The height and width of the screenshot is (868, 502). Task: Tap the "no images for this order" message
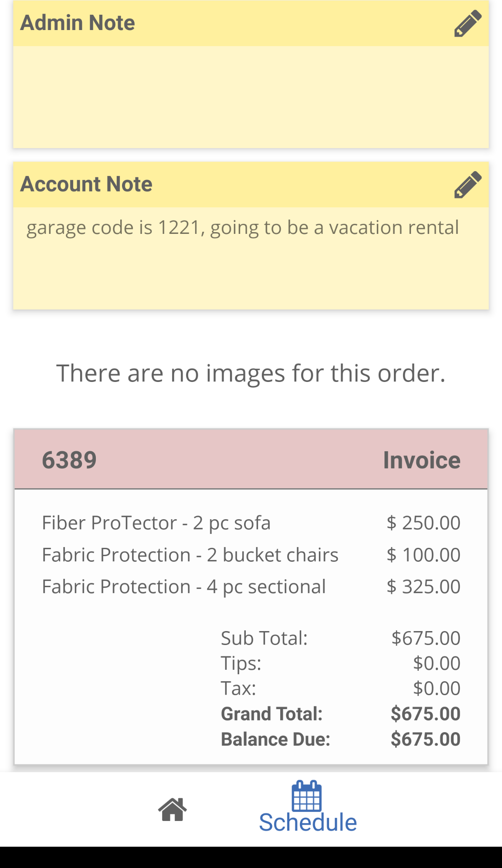tap(251, 373)
